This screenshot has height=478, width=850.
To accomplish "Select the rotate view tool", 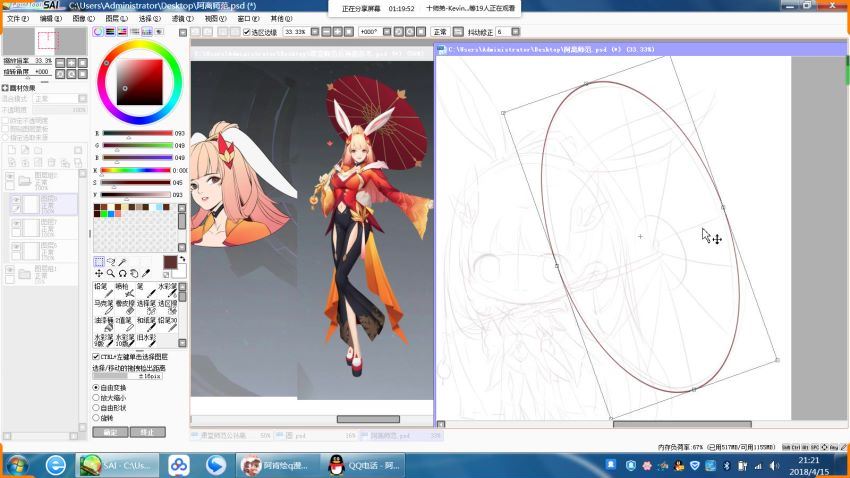I will point(123,274).
